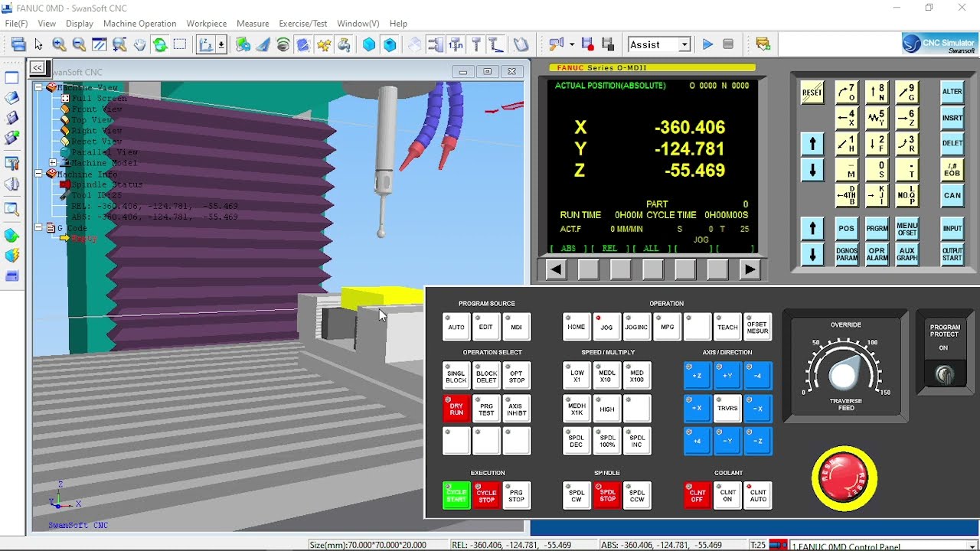Click the feed override rotary knob

click(843, 376)
